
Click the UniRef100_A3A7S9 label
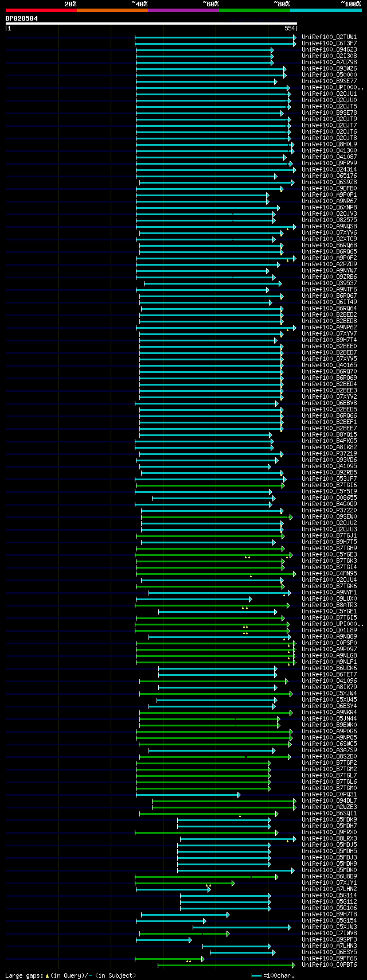[x=329, y=750]
